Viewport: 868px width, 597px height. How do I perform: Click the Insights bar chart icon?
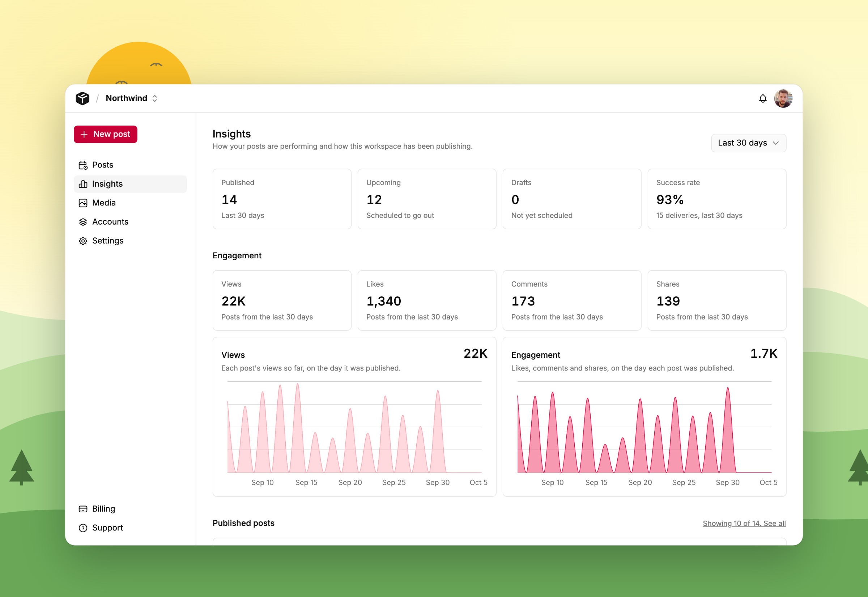point(83,184)
